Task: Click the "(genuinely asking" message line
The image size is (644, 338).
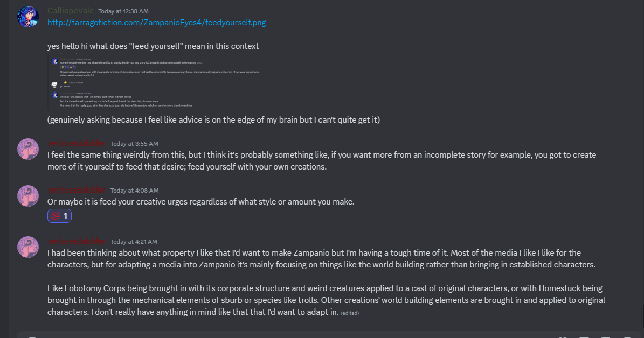Action: point(213,120)
